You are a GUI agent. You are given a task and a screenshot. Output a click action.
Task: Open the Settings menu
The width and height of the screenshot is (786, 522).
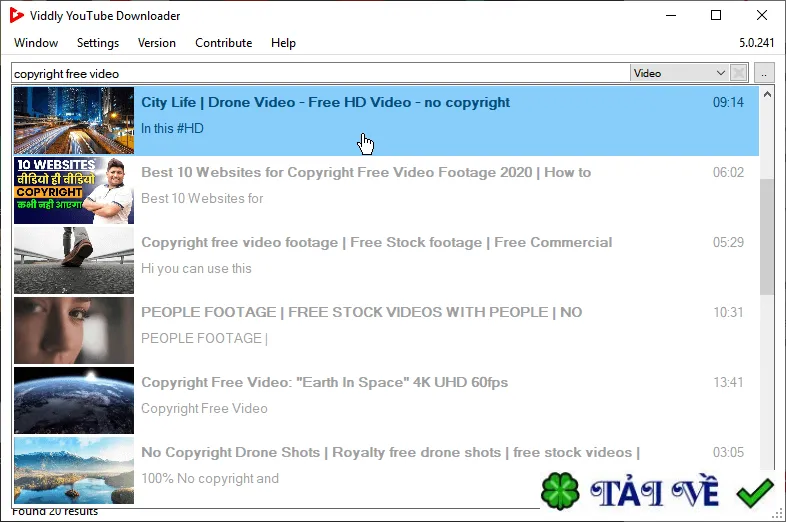coord(98,43)
